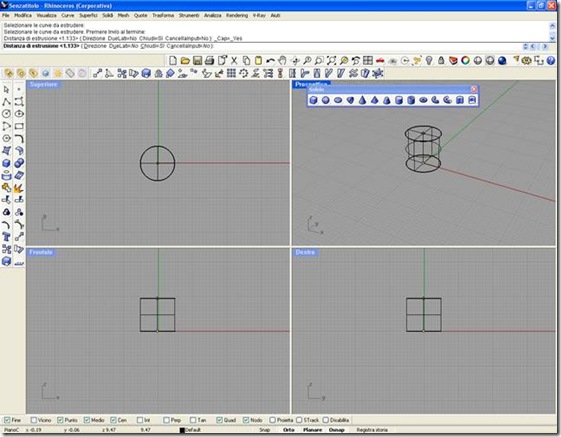This screenshot has height=437, width=561.
Task: Close the floating Solido toolbar
Action: click(474, 89)
